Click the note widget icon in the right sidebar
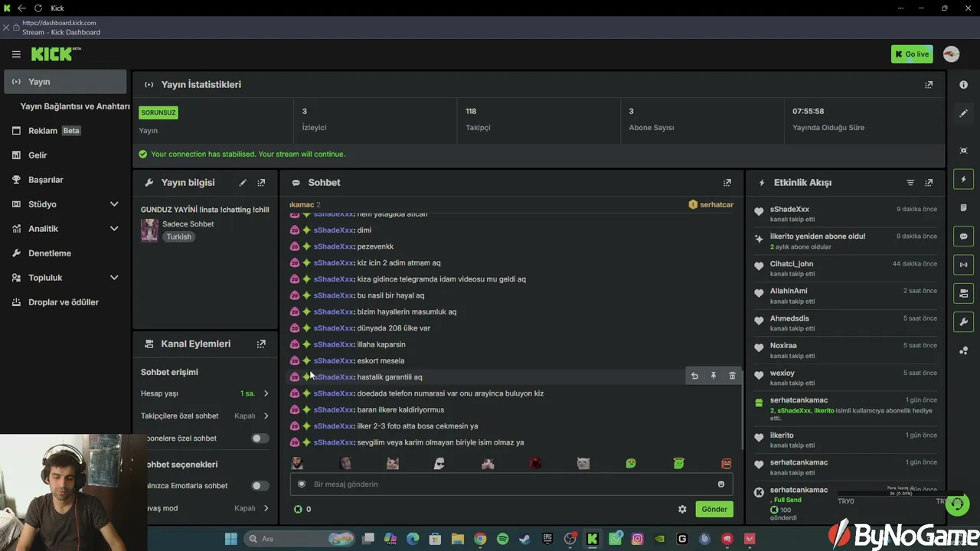Image resolution: width=980 pixels, height=551 pixels. [964, 207]
